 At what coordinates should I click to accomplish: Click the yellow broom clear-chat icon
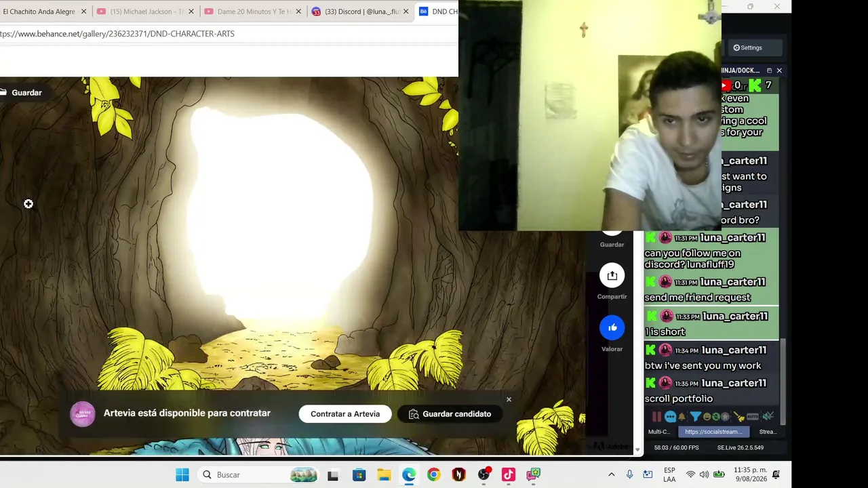pos(738,417)
